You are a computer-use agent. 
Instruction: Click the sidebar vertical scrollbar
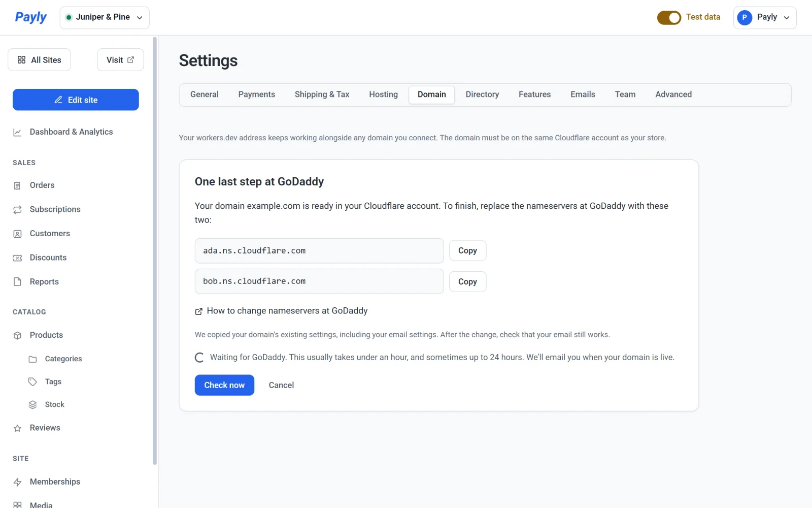[x=155, y=250]
